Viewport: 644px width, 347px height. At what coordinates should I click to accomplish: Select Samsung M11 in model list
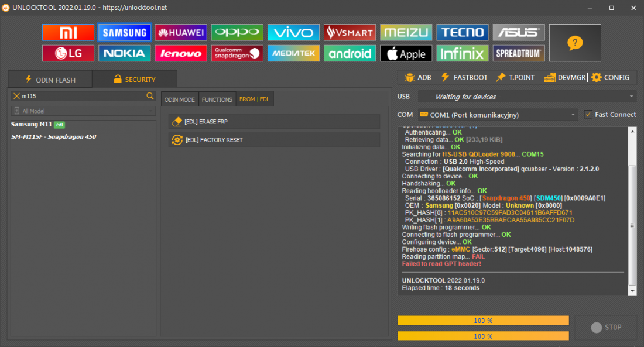(x=38, y=125)
